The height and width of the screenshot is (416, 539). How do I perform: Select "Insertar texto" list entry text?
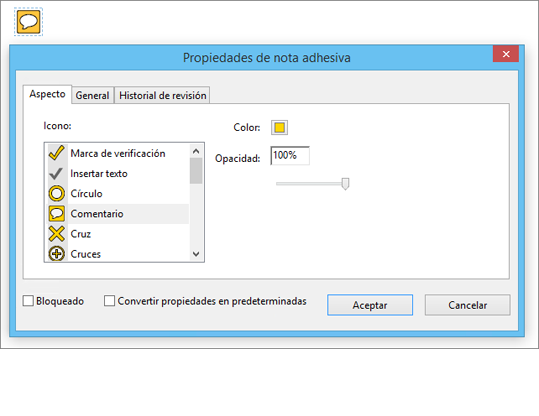[x=99, y=174]
